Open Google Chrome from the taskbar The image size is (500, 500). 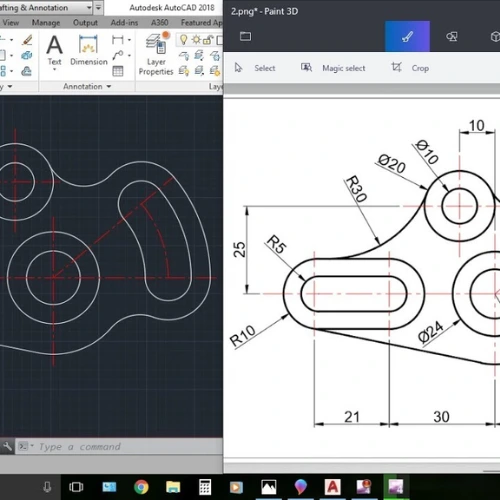(x=141, y=487)
